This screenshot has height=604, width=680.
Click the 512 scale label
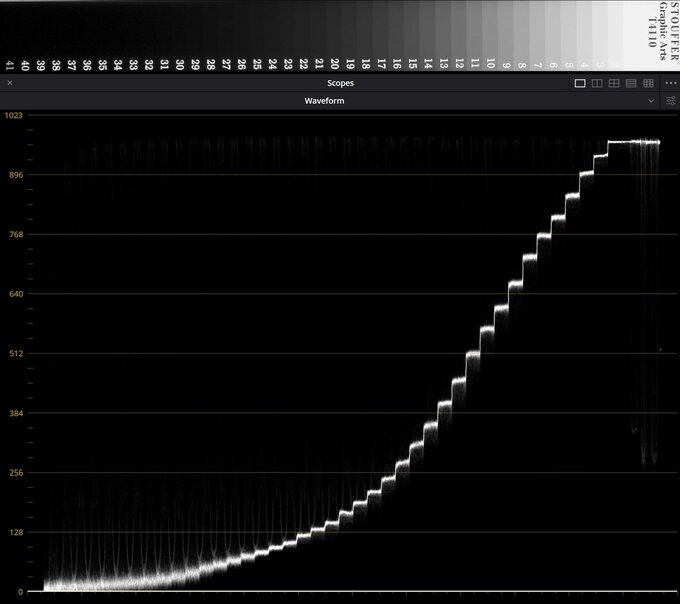click(x=16, y=353)
